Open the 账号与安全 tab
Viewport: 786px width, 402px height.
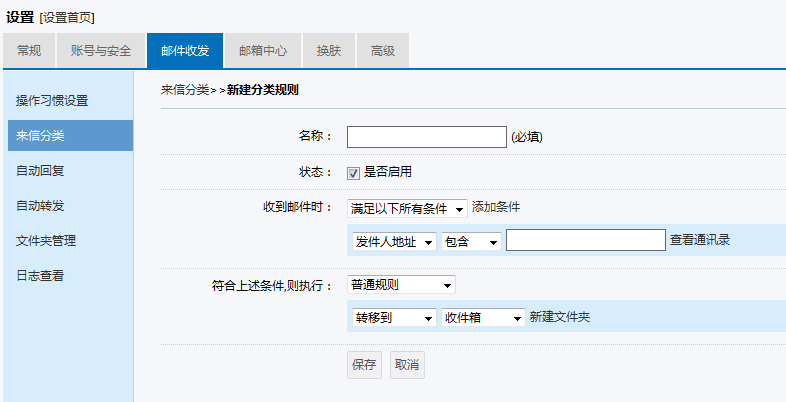(x=101, y=50)
